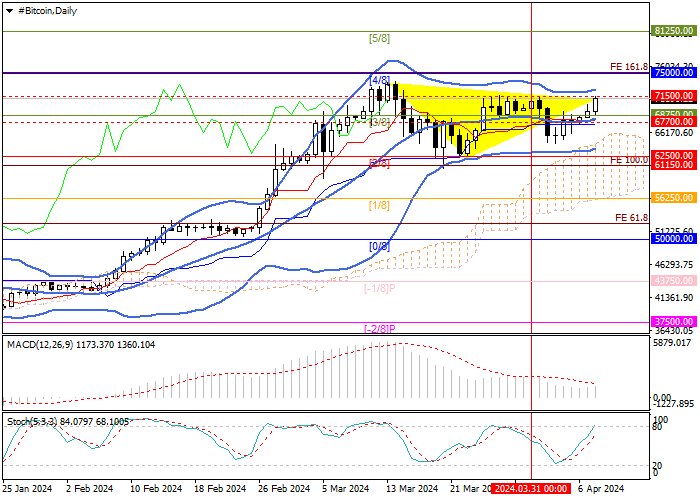This screenshot has width=700, height=500.
Task: Click the 2024.03.31 00:00 vertical line date marker
Action: tap(531, 488)
